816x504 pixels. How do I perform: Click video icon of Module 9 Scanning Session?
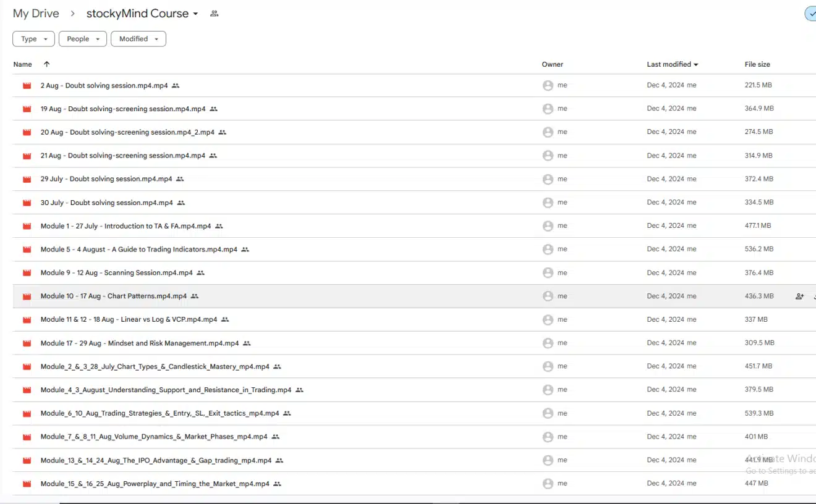pos(27,274)
